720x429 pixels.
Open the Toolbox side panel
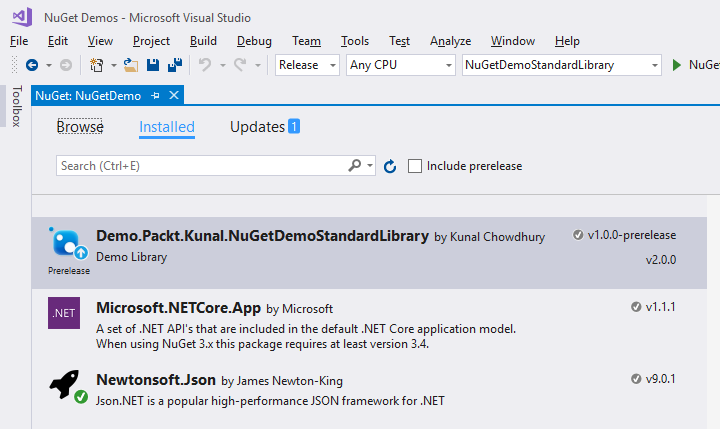click(x=16, y=106)
